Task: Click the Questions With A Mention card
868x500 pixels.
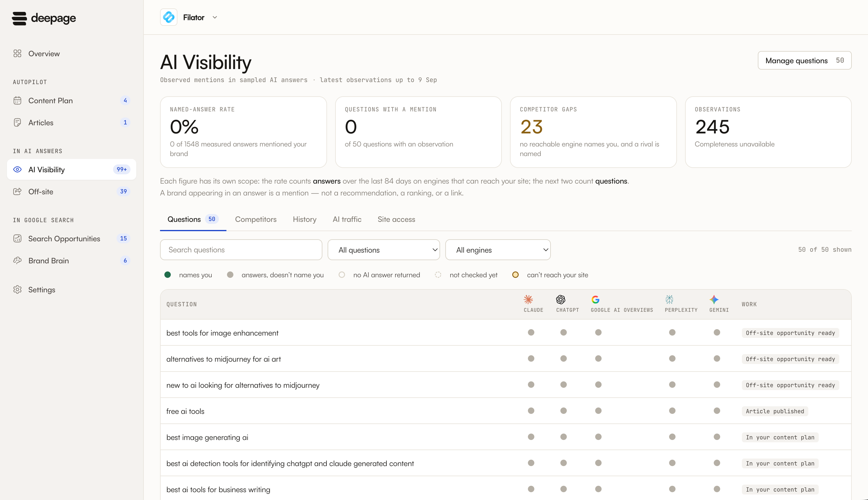Action: pyautogui.click(x=418, y=132)
